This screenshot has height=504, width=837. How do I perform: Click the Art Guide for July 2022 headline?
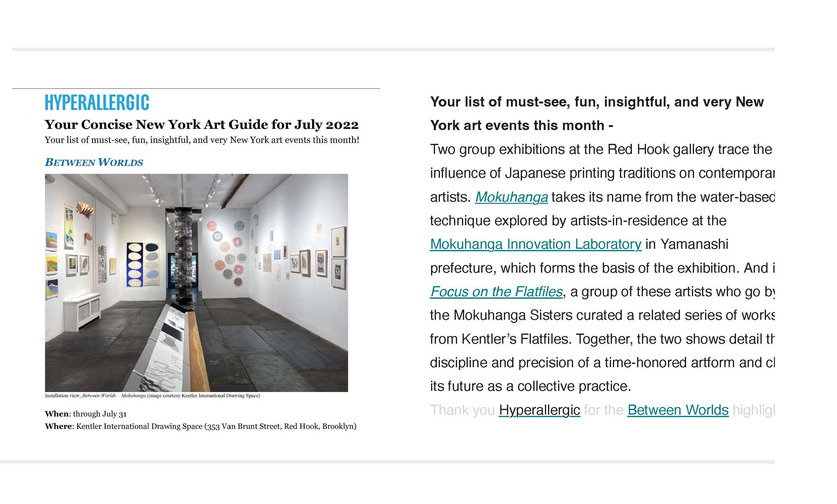tap(201, 125)
